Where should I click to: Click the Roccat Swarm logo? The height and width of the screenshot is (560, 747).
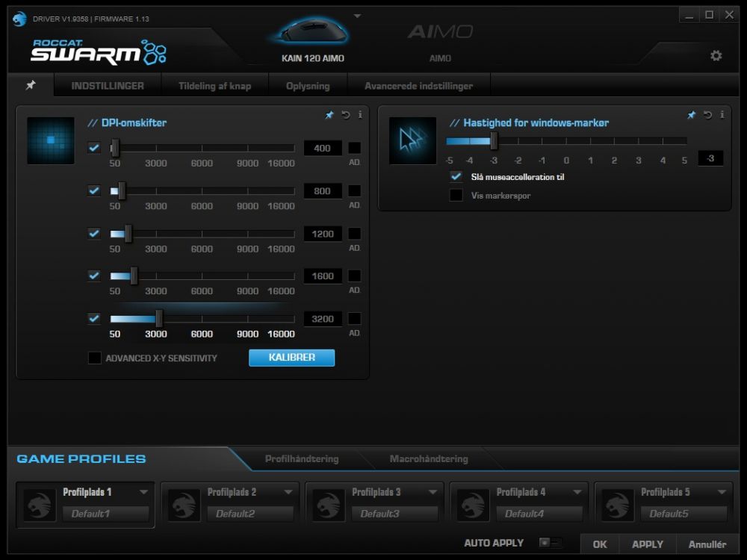(99, 52)
